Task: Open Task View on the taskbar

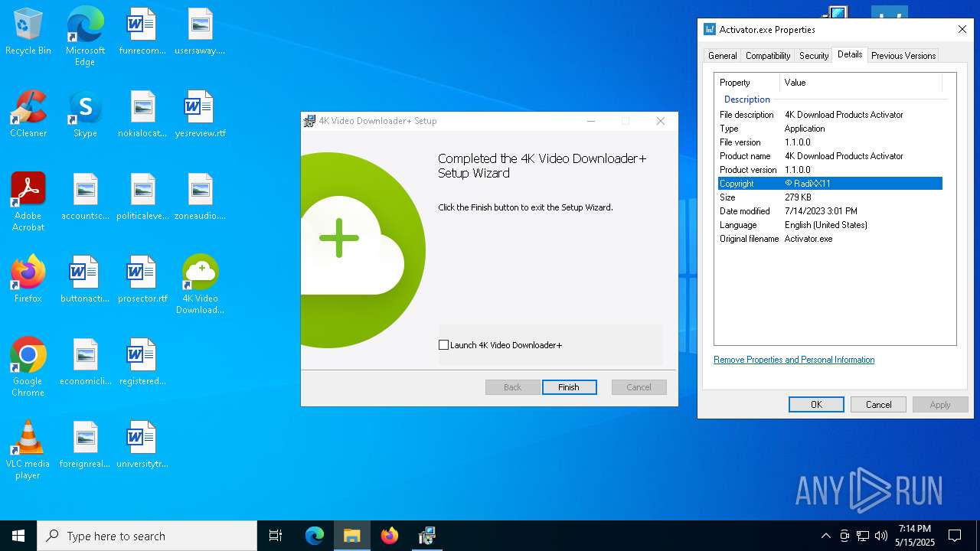Action: [x=276, y=536]
